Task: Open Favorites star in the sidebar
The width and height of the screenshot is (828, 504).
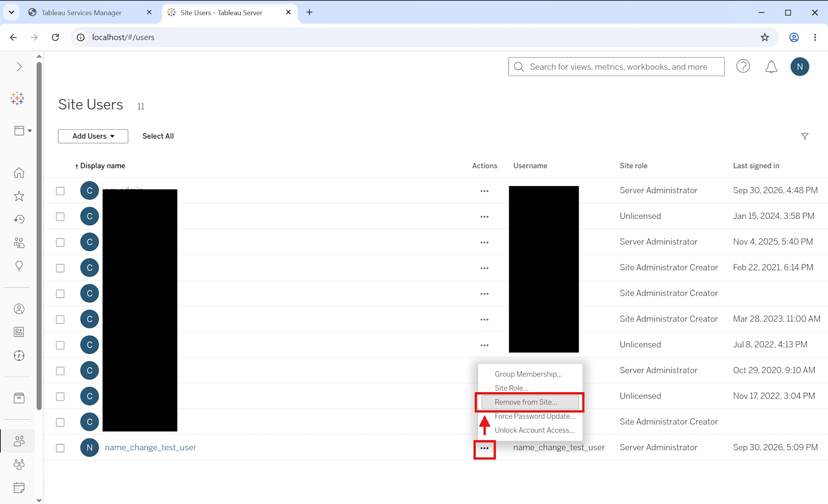Action: coord(19,196)
